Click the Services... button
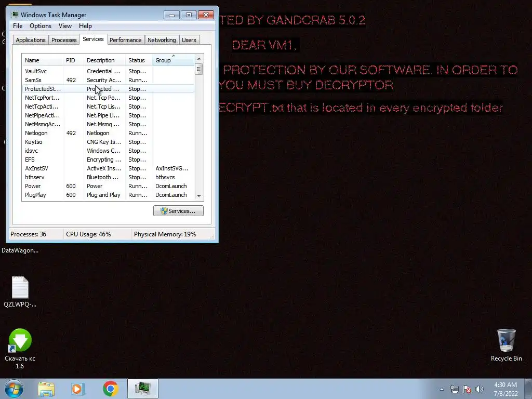The image size is (532, 399). [178, 211]
